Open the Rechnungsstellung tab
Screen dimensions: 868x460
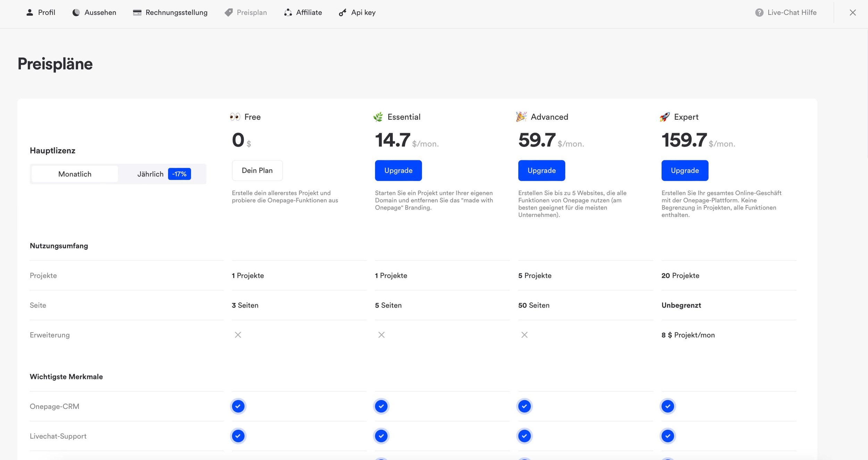click(x=176, y=12)
